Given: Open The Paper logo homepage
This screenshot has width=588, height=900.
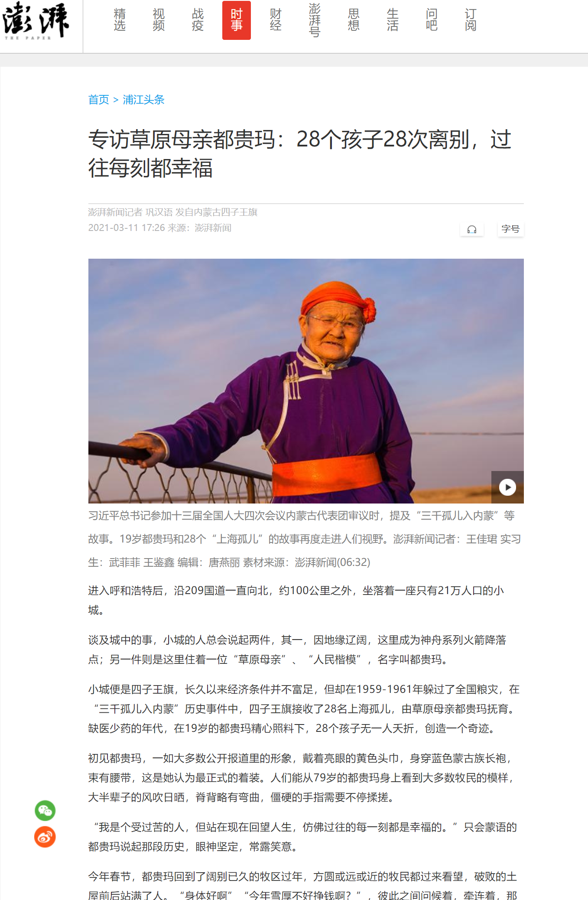Looking at the screenshot, I should point(36,20).
